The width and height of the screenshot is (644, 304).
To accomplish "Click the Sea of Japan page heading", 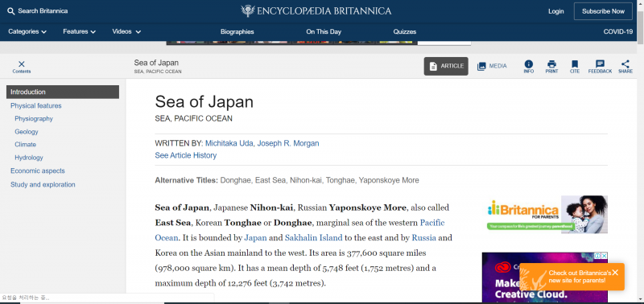I will [204, 102].
